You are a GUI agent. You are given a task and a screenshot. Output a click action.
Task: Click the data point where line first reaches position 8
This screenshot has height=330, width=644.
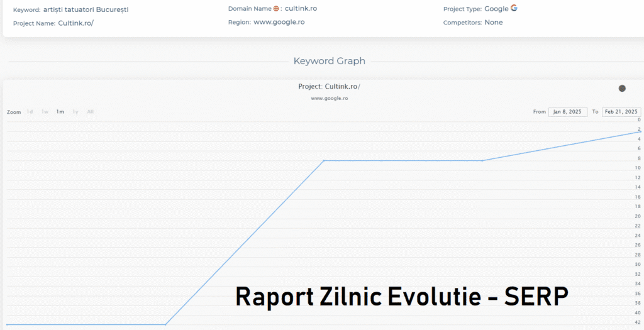click(324, 161)
